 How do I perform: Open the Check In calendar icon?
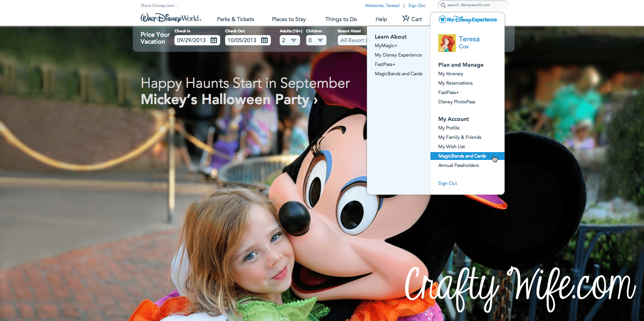point(214,40)
